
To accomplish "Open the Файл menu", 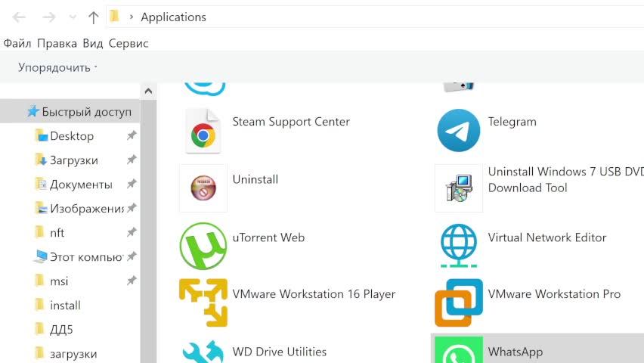I will pyautogui.click(x=17, y=43).
